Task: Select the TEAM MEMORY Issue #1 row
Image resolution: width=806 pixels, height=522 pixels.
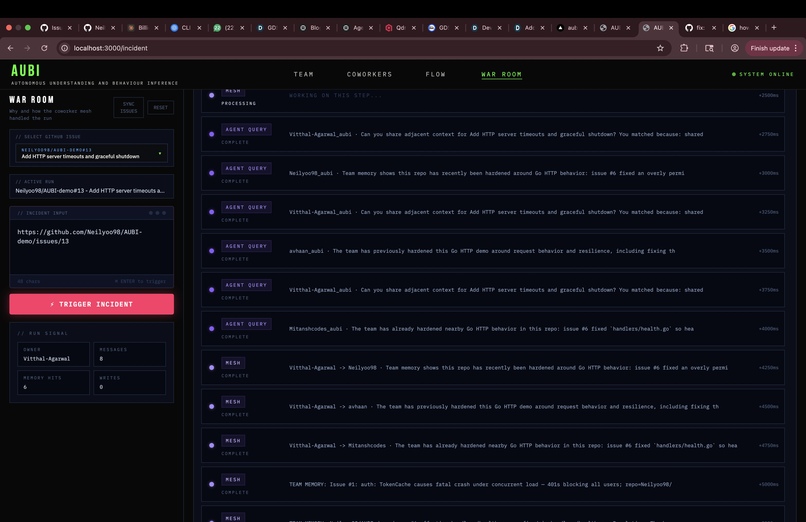Action: tap(493, 484)
